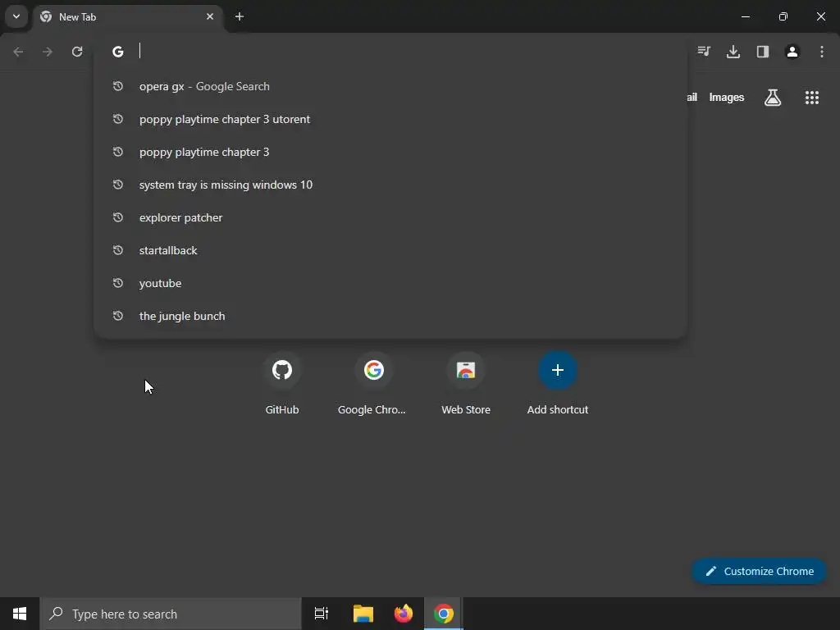Focus the address bar text field

tap(407, 52)
